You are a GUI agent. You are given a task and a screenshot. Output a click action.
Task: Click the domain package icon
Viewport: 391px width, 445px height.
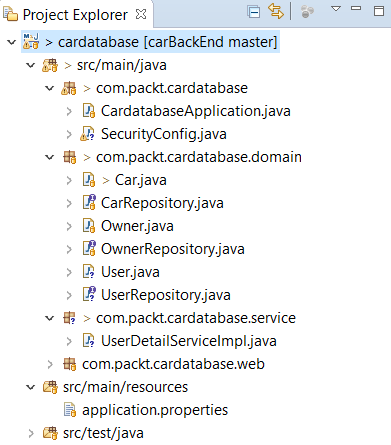pos(70,157)
